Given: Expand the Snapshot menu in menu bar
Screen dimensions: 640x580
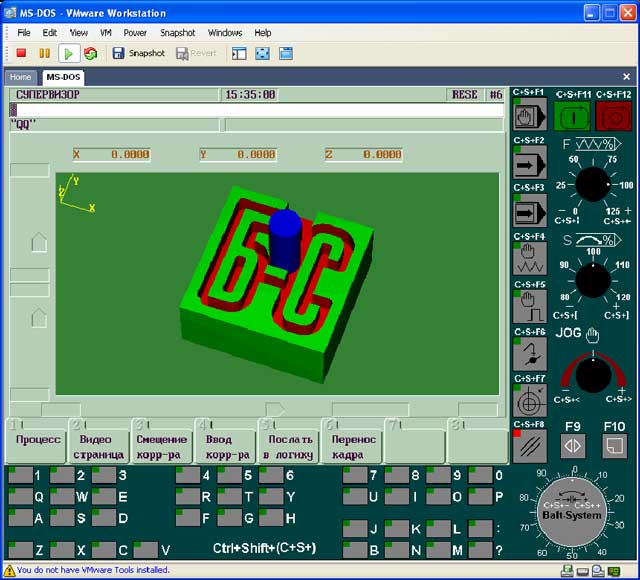Looking at the screenshot, I should click(177, 33).
